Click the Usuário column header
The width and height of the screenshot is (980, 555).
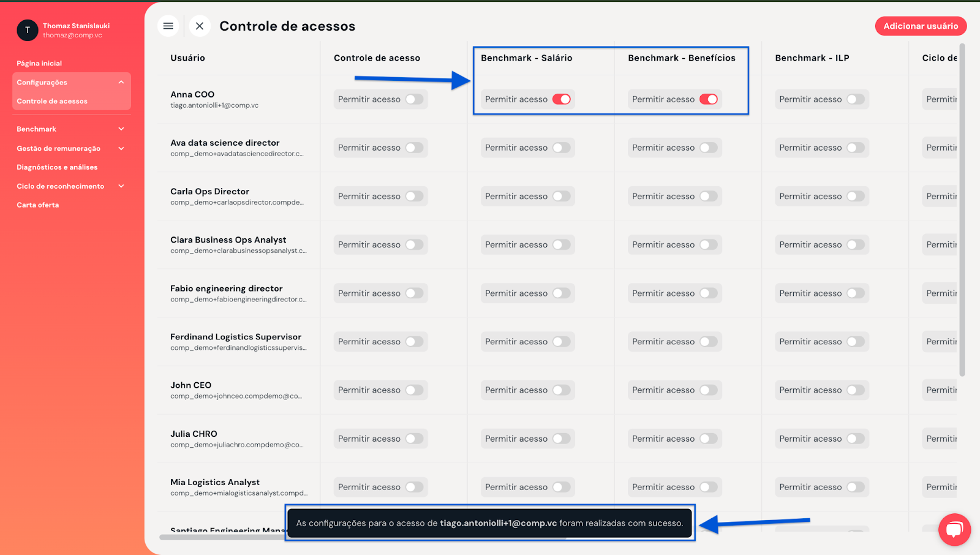[187, 58]
